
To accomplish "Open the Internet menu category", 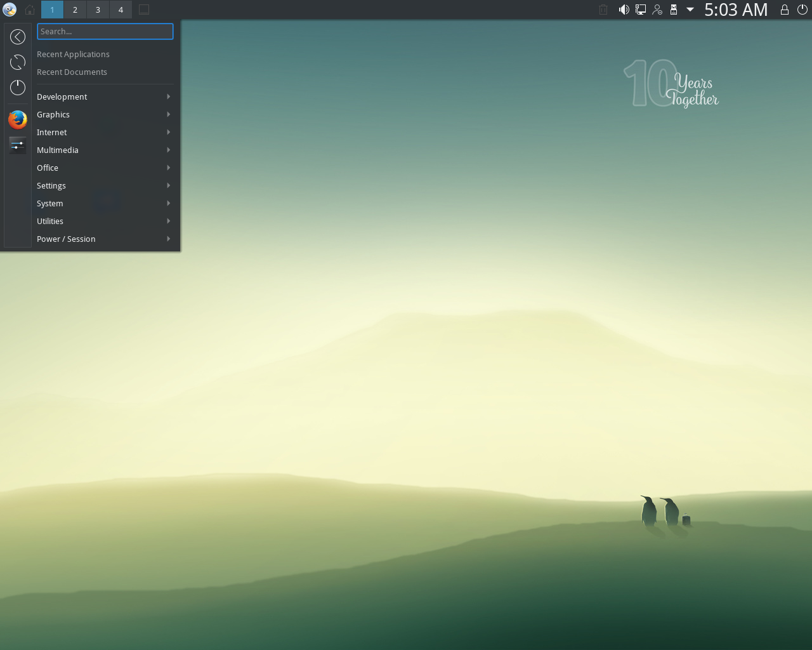I will pos(105,132).
